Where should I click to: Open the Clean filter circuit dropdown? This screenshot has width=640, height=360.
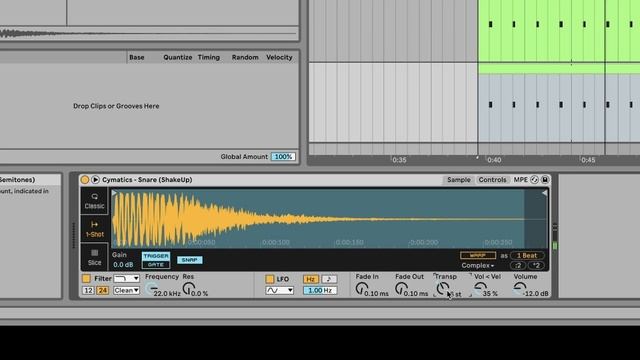pyautogui.click(x=126, y=290)
